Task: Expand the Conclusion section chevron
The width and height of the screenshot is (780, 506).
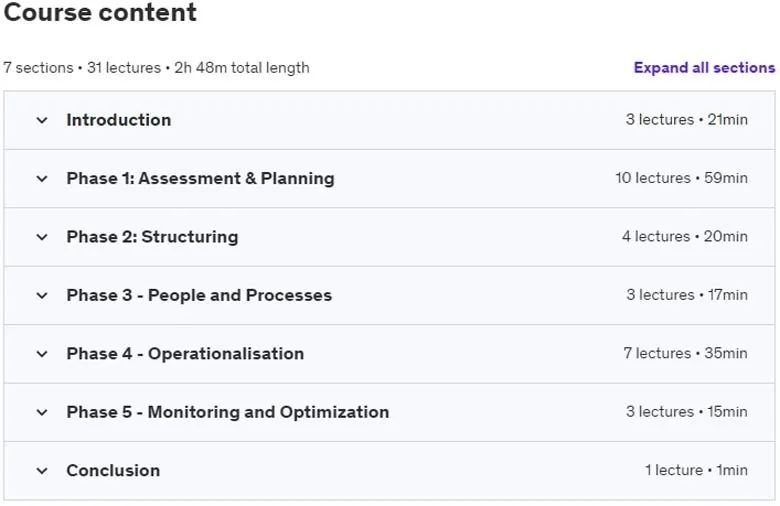Action: [x=42, y=471]
